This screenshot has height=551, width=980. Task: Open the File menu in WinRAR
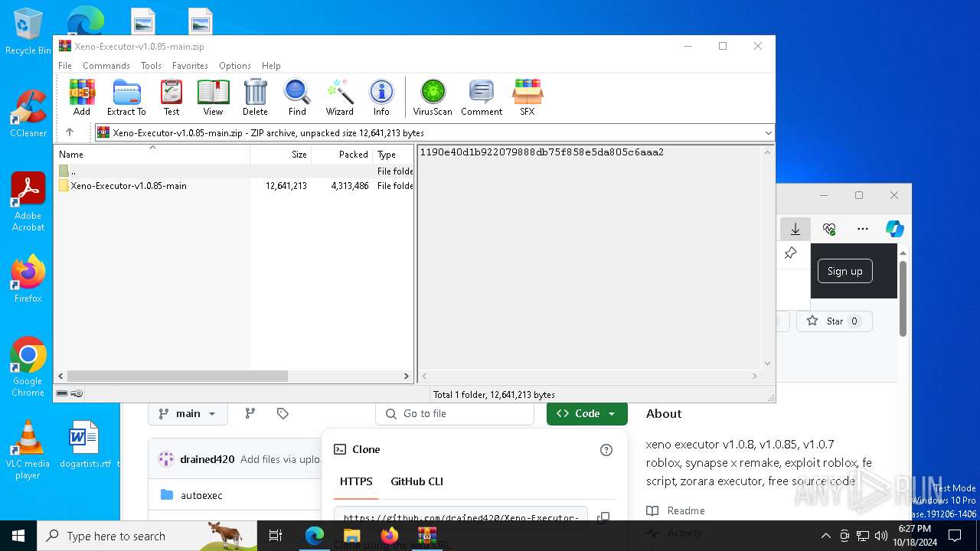point(65,66)
